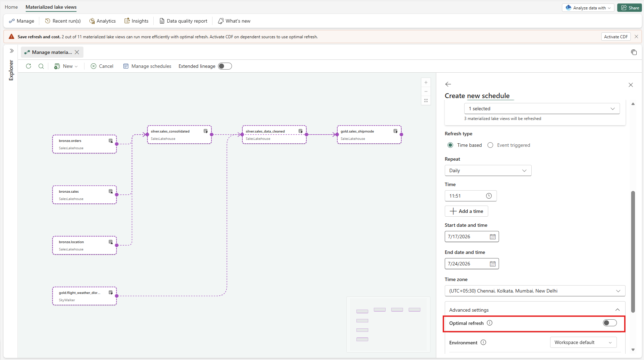Screen dimensions: 644x360
Task: Click the table icon on bronze.orders node
Action: (x=111, y=141)
